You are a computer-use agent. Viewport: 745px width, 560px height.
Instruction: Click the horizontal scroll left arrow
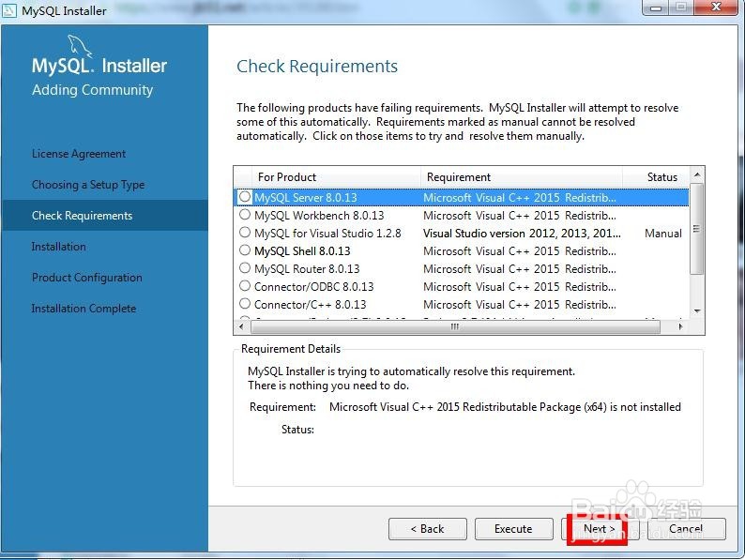[241, 326]
